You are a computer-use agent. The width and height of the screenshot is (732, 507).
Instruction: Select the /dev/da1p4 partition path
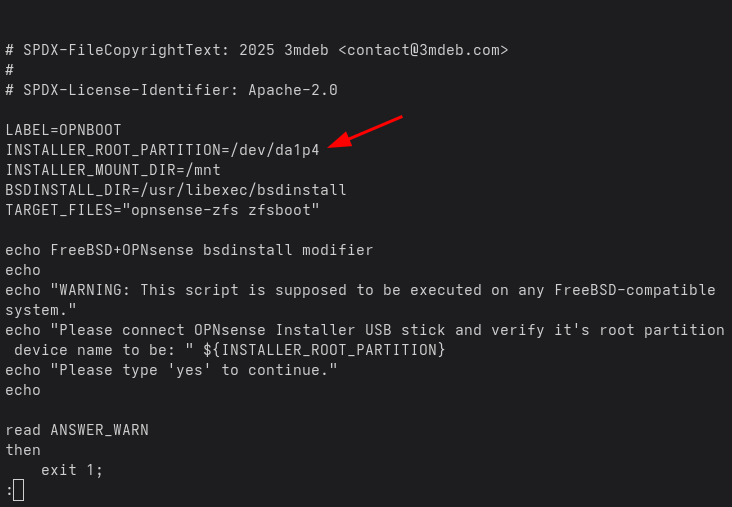tap(275, 150)
